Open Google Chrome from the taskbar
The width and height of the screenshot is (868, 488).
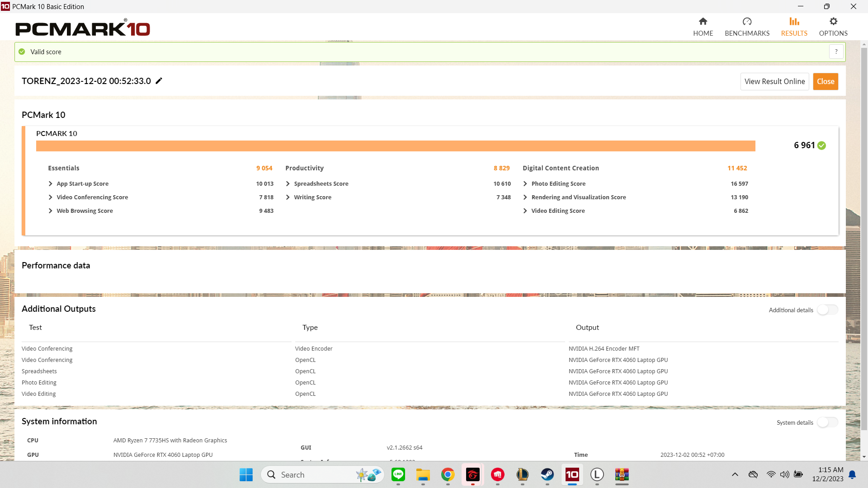pyautogui.click(x=448, y=474)
